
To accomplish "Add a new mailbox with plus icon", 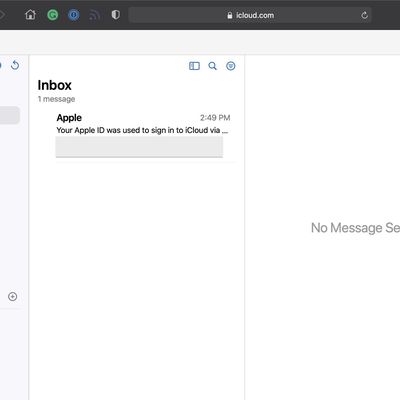I will click(13, 296).
